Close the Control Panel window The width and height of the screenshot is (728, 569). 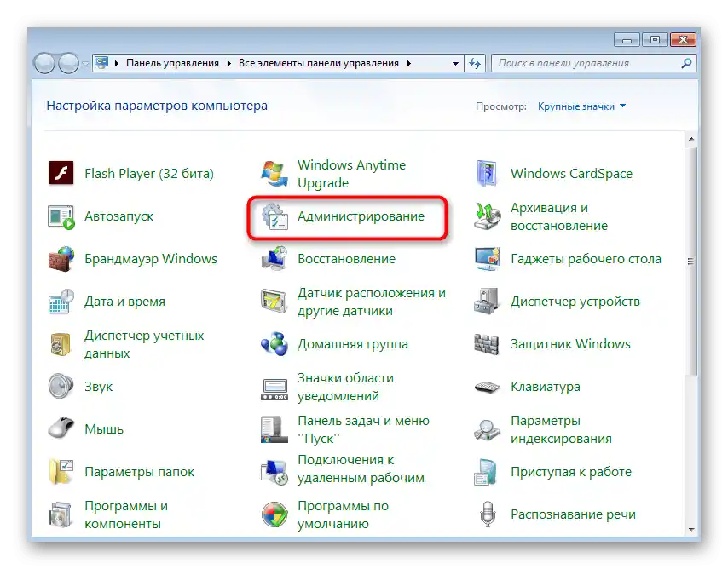point(683,40)
